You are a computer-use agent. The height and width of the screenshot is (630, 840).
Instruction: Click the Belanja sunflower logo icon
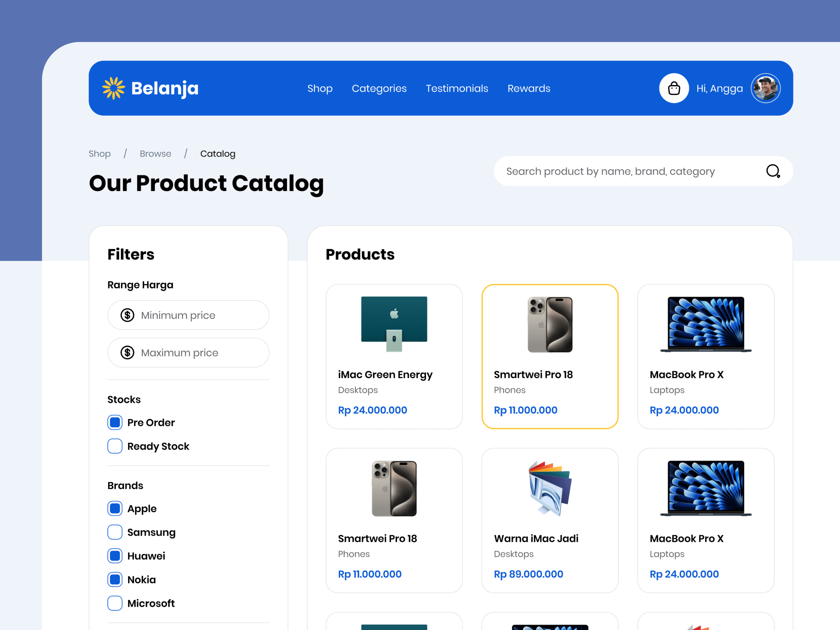click(x=113, y=88)
